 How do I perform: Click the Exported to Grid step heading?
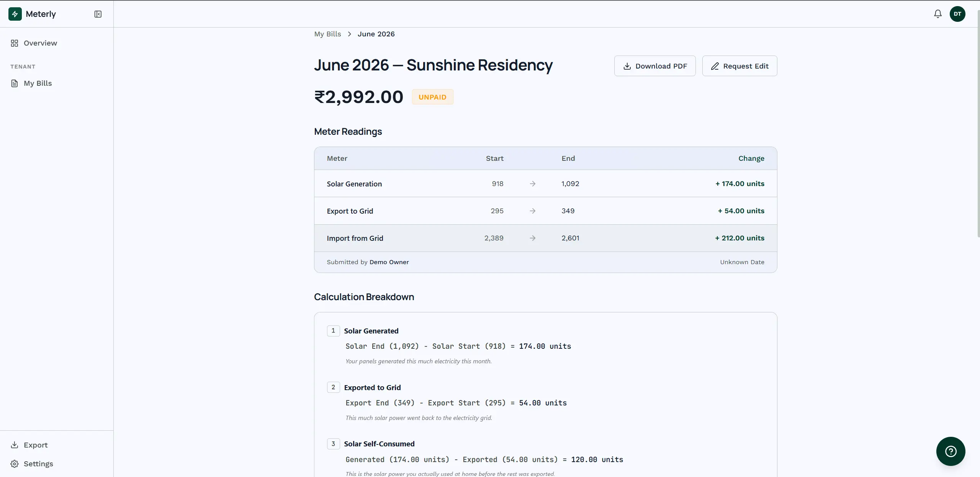[x=372, y=388]
